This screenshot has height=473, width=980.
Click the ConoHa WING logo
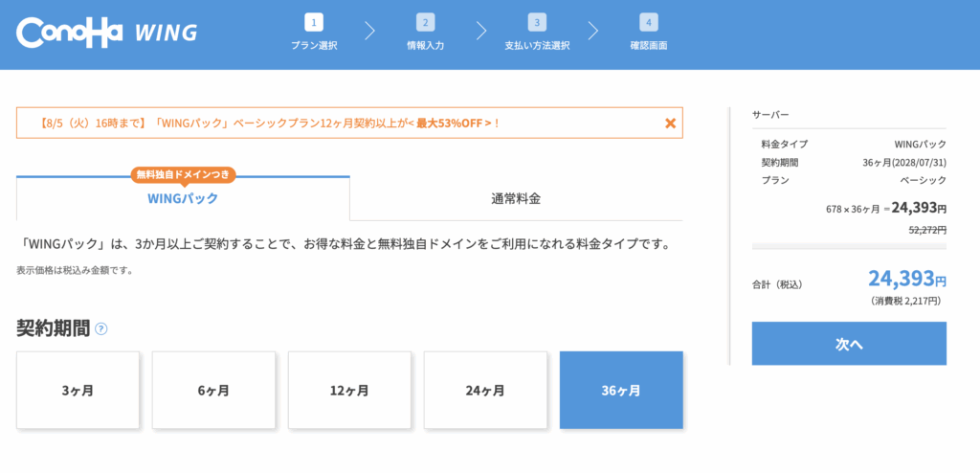pos(106,33)
